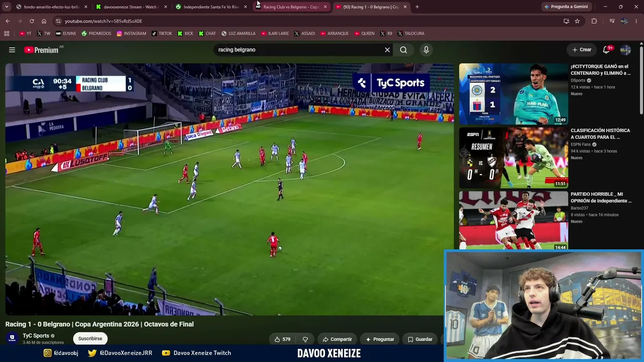Save video with Guardar button
644x362 pixels.
point(420,339)
